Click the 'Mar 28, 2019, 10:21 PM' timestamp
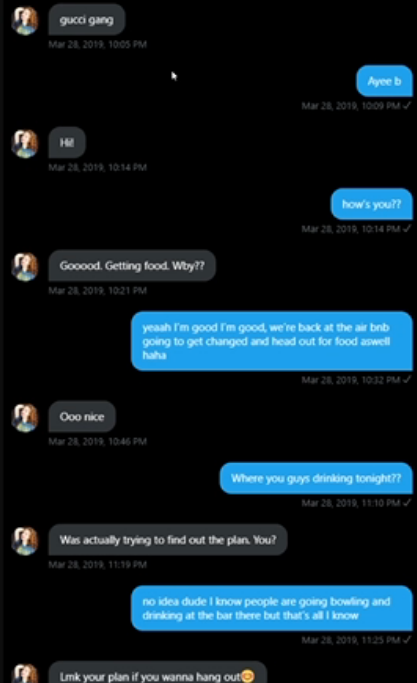417x683 pixels. [x=98, y=291]
